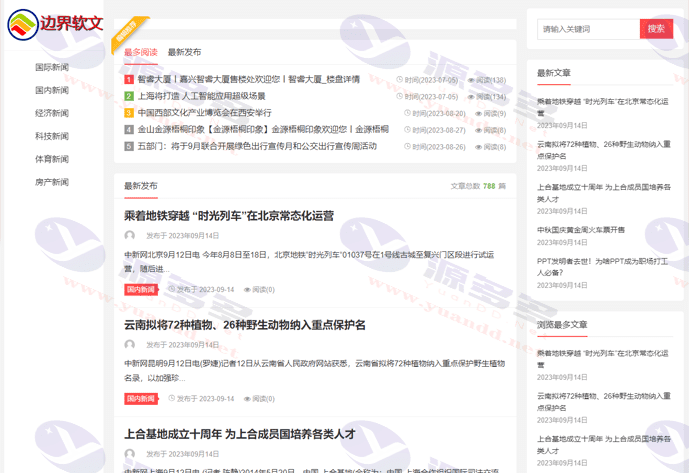Screen dimensions: 689x473
Task: Switch to the 最多阅读 tab
Action: [x=141, y=52]
